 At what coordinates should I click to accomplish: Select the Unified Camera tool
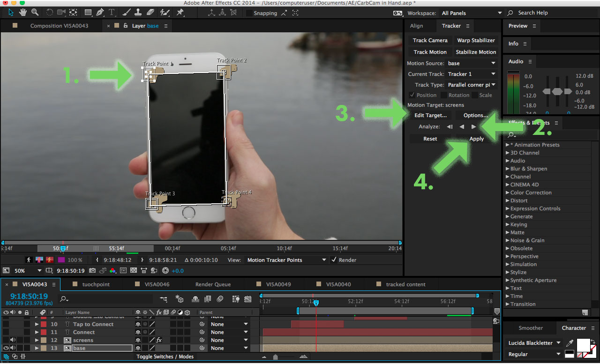pyautogui.click(x=61, y=13)
